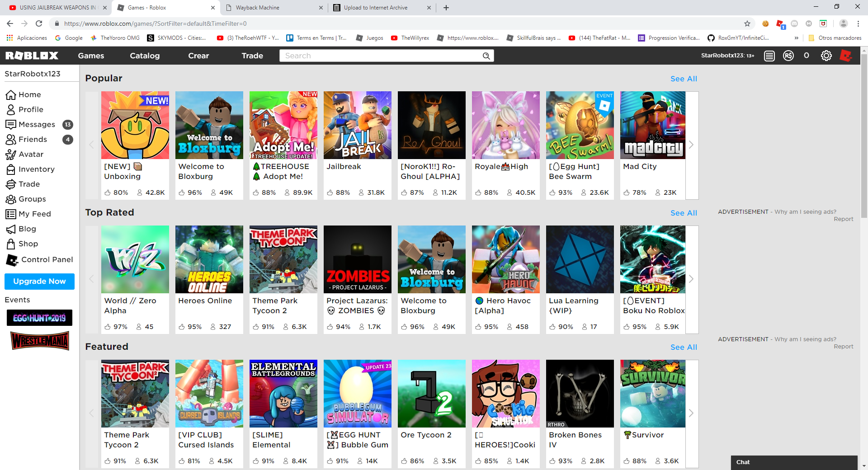The image size is (868, 470).
Task: Open the settings gear icon
Action: (826, 56)
